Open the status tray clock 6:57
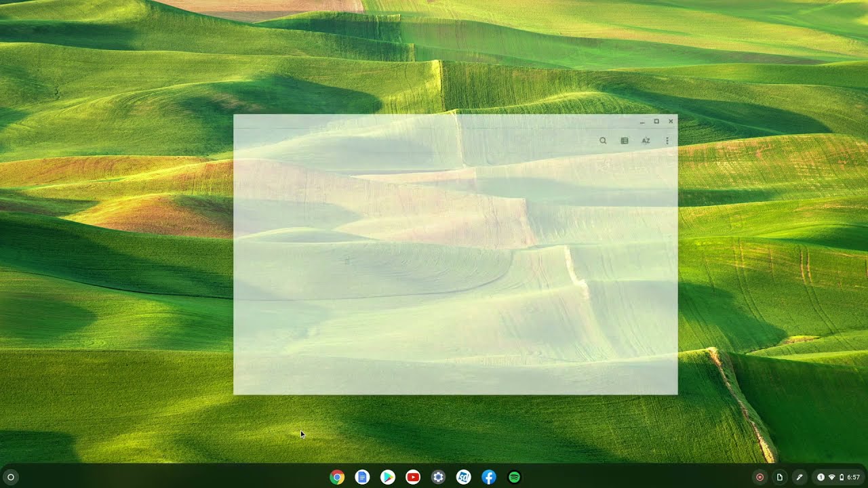The width and height of the screenshot is (868, 488). click(854, 477)
